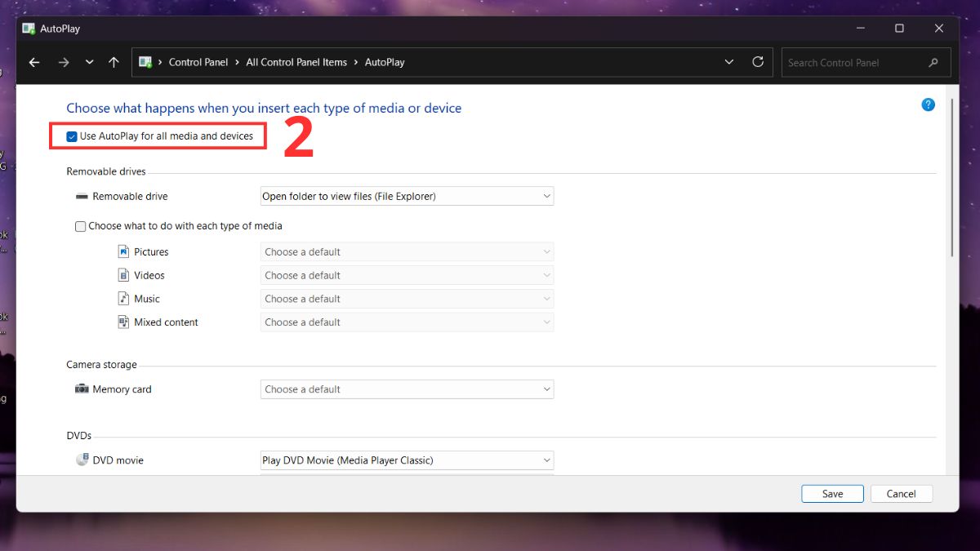Open address bar history dropdown
This screenshot has height=551, width=980.
pyautogui.click(x=729, y=62)
